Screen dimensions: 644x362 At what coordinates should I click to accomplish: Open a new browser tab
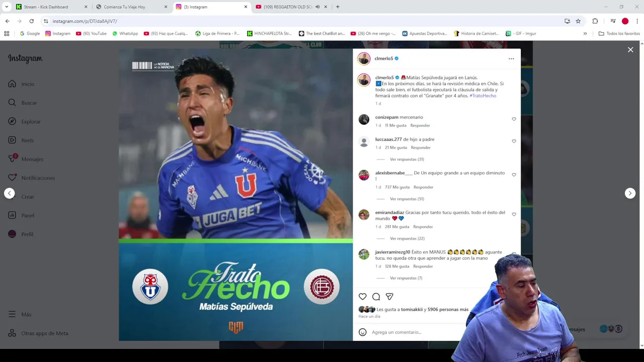[x=338, y=7]
